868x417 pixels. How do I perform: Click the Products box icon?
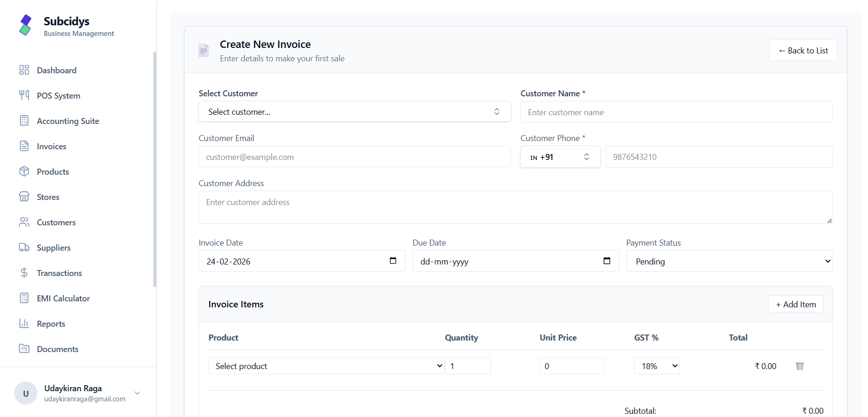(x=24, y=171)
